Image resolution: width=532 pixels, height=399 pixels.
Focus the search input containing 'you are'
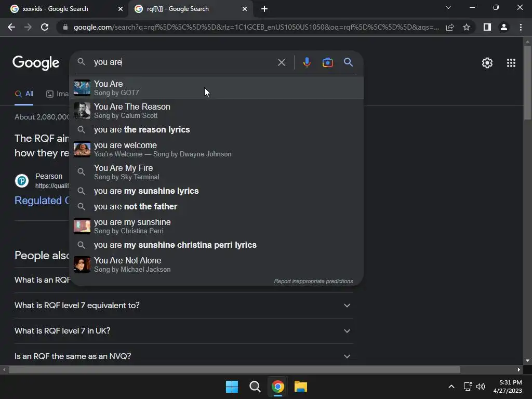(183, 62)
